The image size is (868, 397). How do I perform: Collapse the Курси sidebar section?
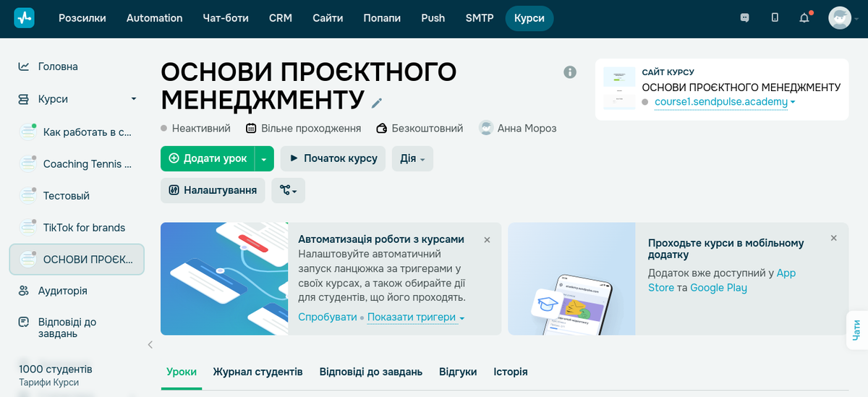(133, 99)
